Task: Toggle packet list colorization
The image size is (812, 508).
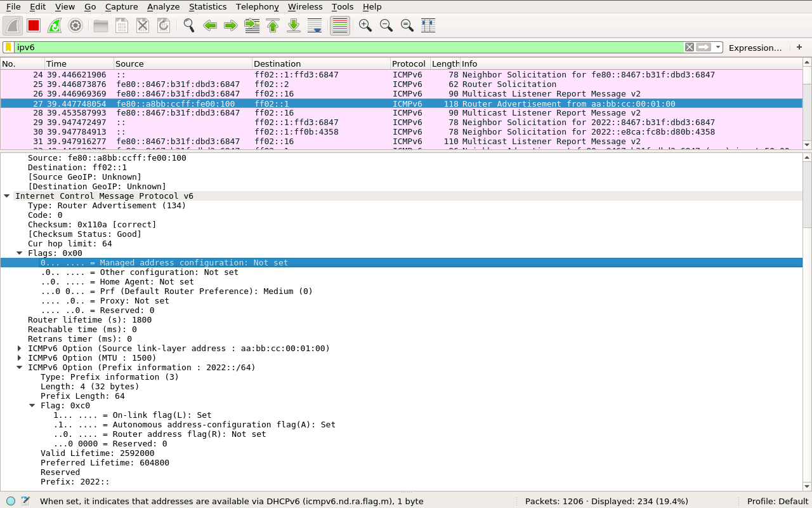Action: (340, 25)
